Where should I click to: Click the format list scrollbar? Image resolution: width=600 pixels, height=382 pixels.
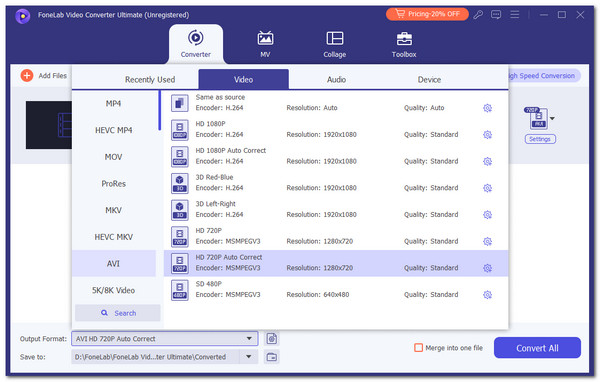(x=160, y=111)
